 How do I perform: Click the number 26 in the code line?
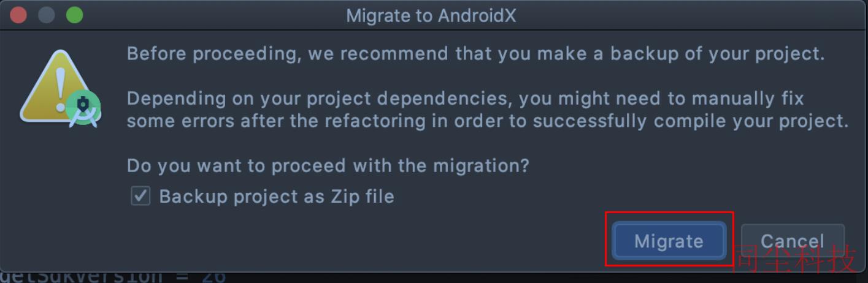click(x=213, y=276)
